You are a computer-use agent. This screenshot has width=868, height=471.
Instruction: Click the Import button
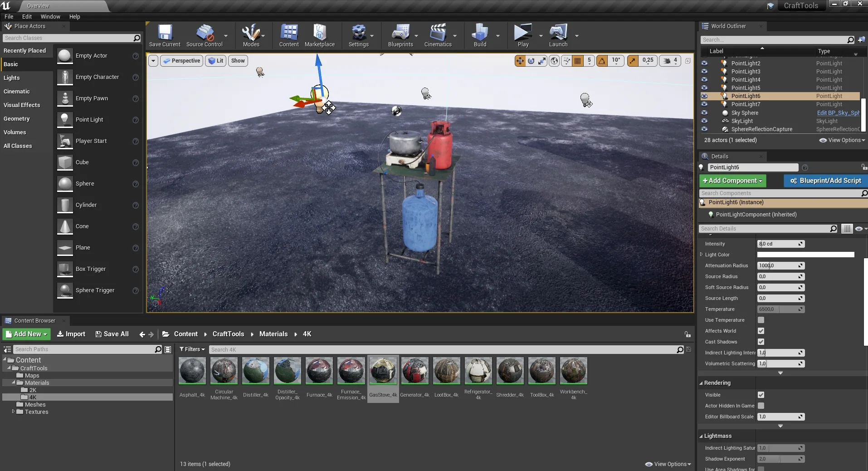[71, 334]
